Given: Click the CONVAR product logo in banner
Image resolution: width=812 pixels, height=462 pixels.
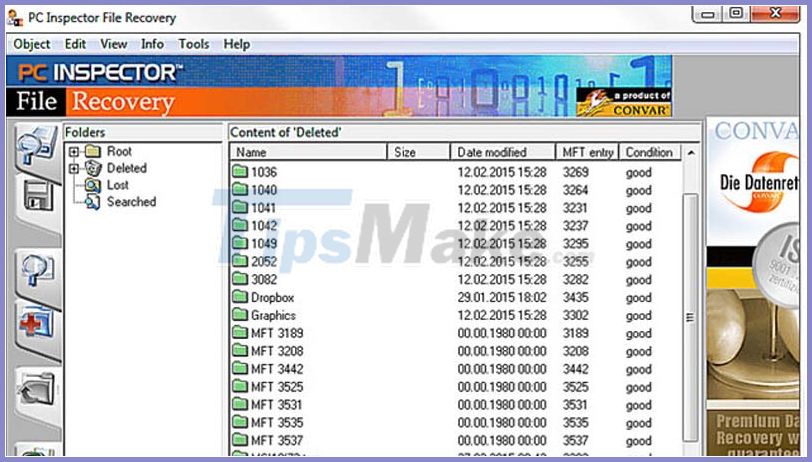Looking at the screenshot, I should point(624,102).
